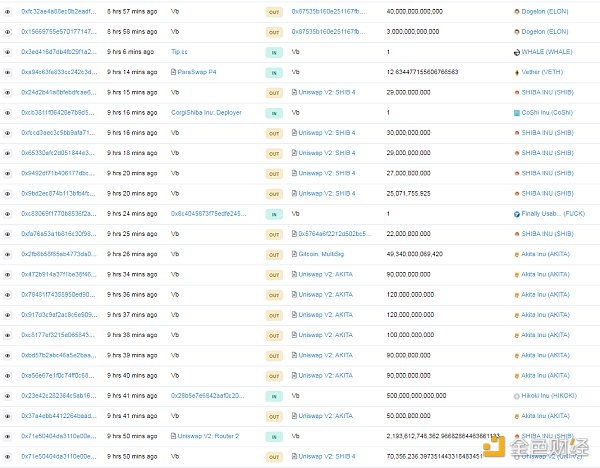This screenshot has height=468, width=600.
Task: Open Uniswap V2: AKITA link on 50,000,000,000 row
Action: coord(326,416)
